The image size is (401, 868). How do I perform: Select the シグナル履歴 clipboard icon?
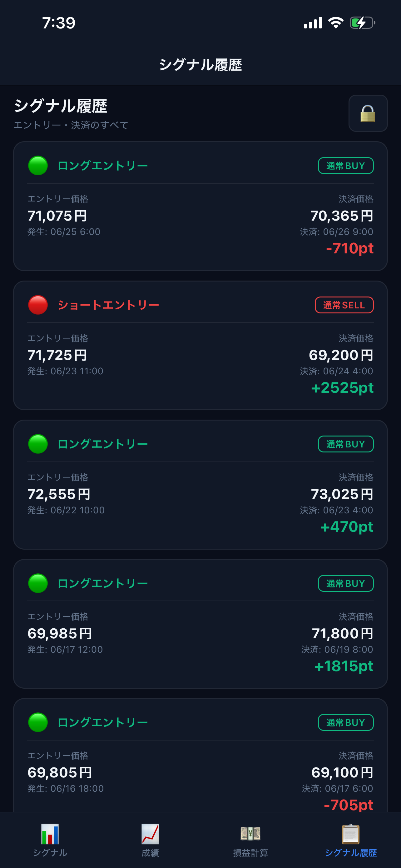(350, 834)
